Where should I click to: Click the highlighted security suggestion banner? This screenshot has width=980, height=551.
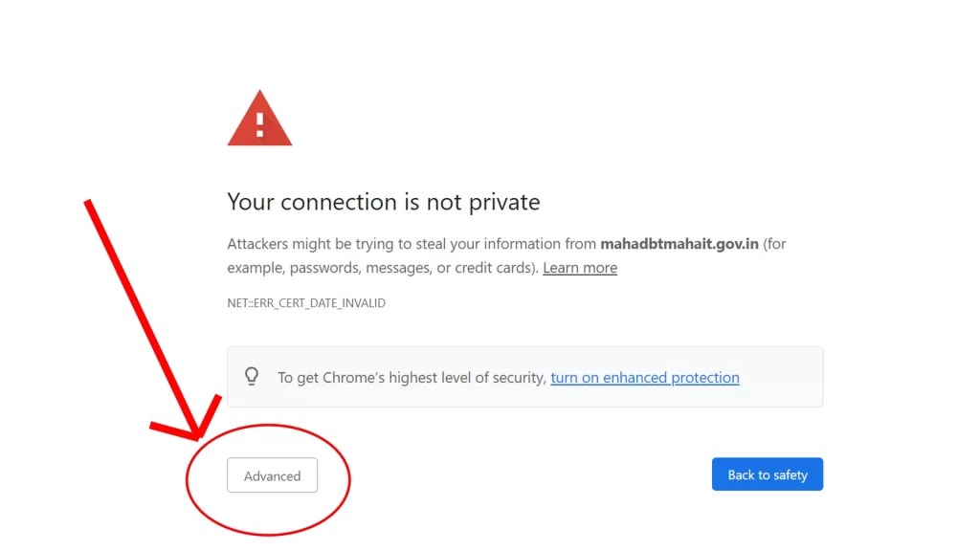(524, 377)
